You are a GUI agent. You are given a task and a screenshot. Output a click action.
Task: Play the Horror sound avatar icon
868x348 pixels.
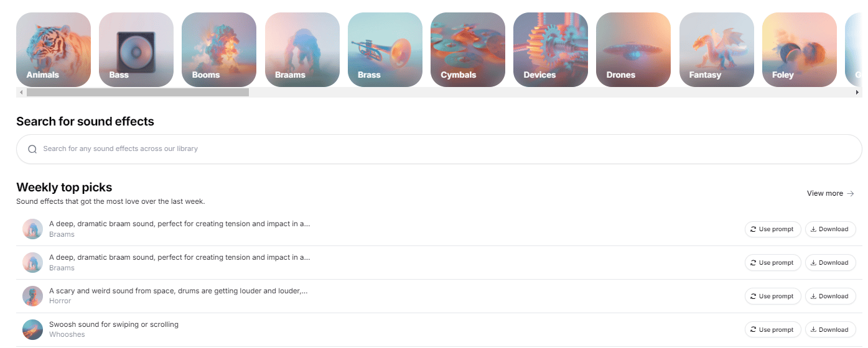(x=32, y=296)
